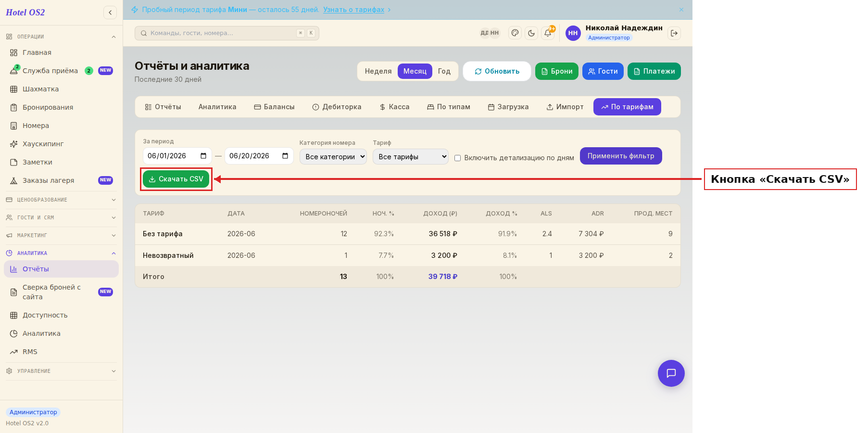This screenshot has height=433, width=868.
Task: Switch to the По типам tab
Action: 449,107
